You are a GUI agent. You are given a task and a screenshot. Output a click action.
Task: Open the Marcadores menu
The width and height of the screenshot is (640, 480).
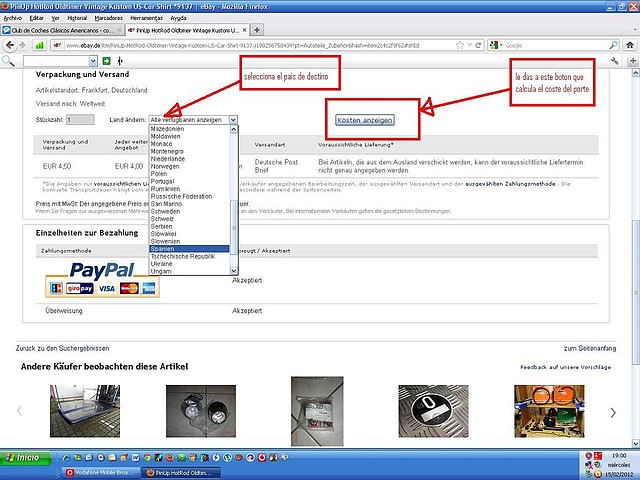click(x=109, y=18)
